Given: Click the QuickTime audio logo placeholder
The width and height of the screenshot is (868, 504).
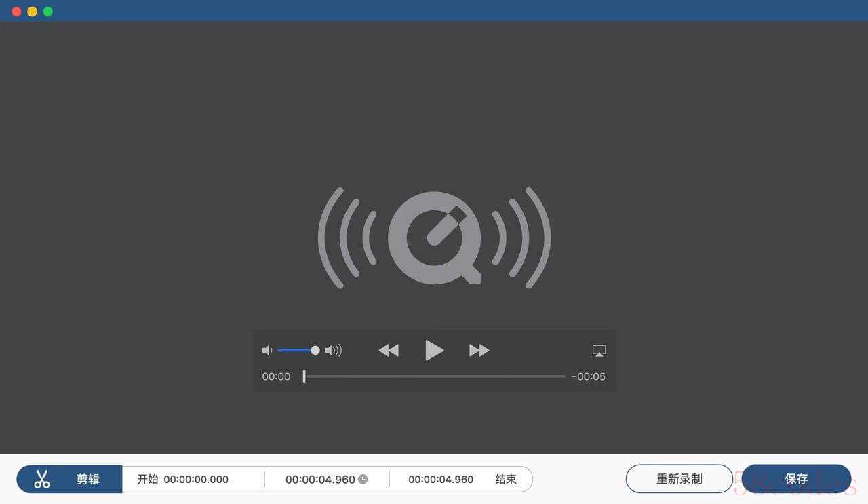Looking at the screenshot, I should [x=434, y=237].
